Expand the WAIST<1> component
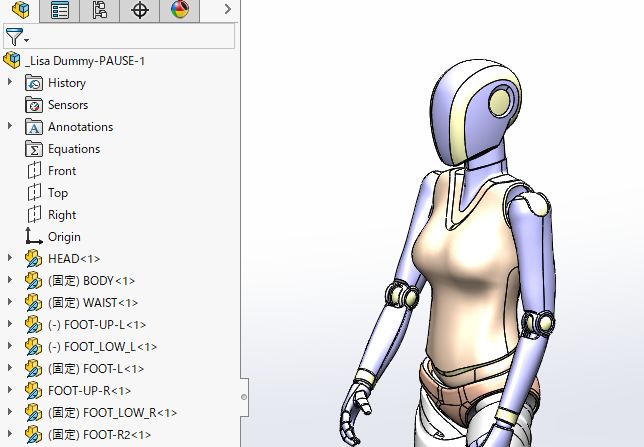 (10, 302)
